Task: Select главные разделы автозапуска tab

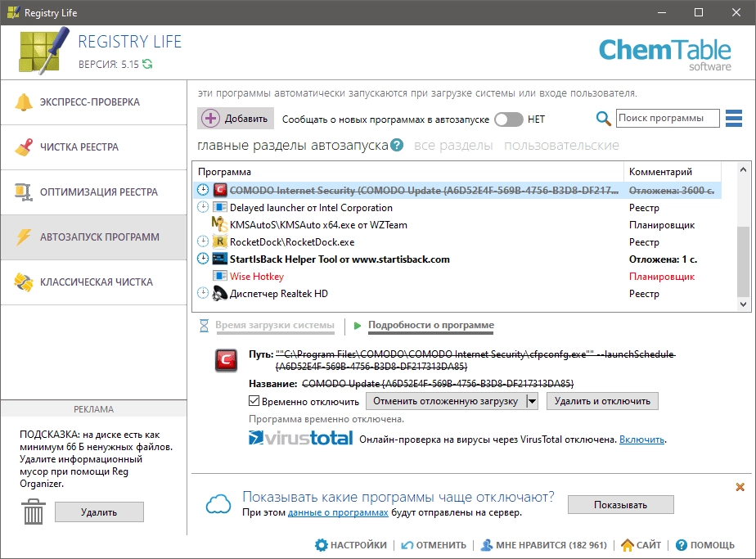Action: pos(293,145)
